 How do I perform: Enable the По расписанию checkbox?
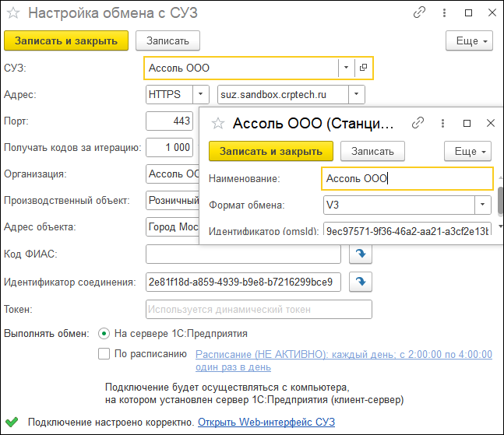104,354
